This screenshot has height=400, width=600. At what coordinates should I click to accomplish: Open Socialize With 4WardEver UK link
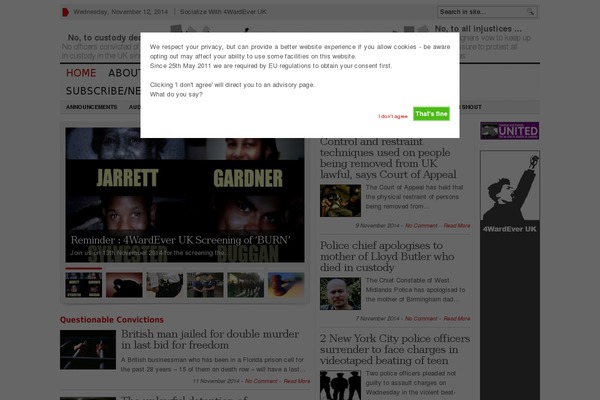point(223,12)
